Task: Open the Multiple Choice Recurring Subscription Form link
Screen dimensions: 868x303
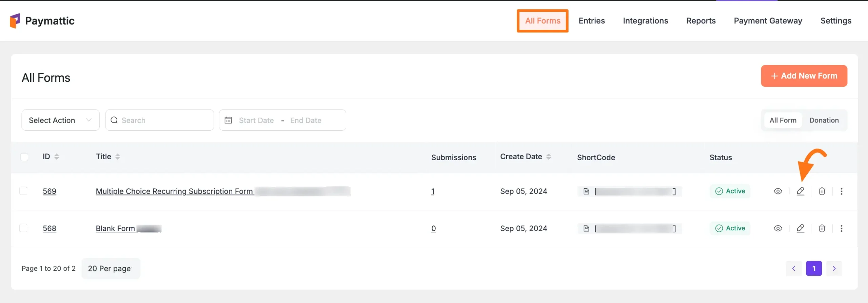Action: (x=174, y=191)
